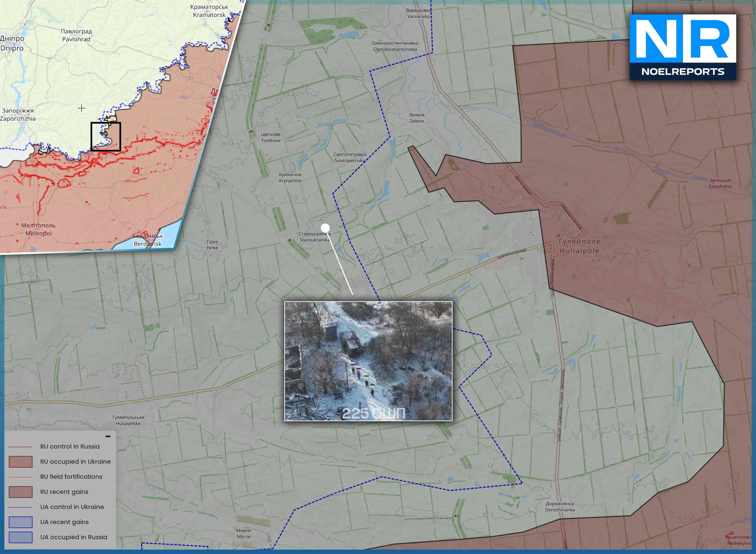Click the white location marker near Staroukrainka
Image resolution: width=756 pixels, height=554 pixels.
click(x=325, y=228)
